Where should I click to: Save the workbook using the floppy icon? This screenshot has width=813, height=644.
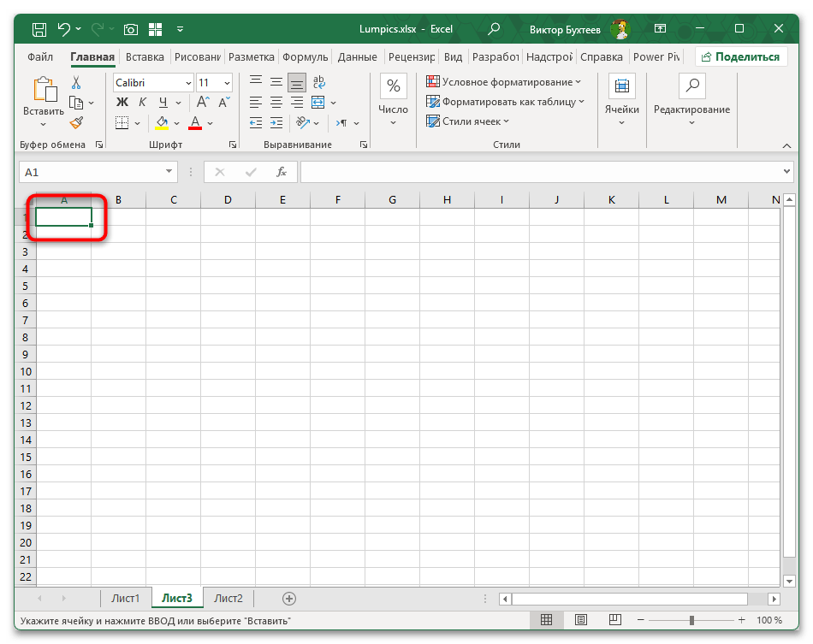coord(39,29)
